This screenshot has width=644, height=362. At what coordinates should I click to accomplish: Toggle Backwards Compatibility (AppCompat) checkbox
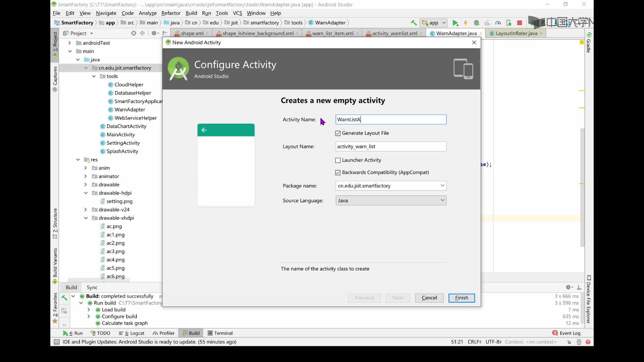(338, 173)
